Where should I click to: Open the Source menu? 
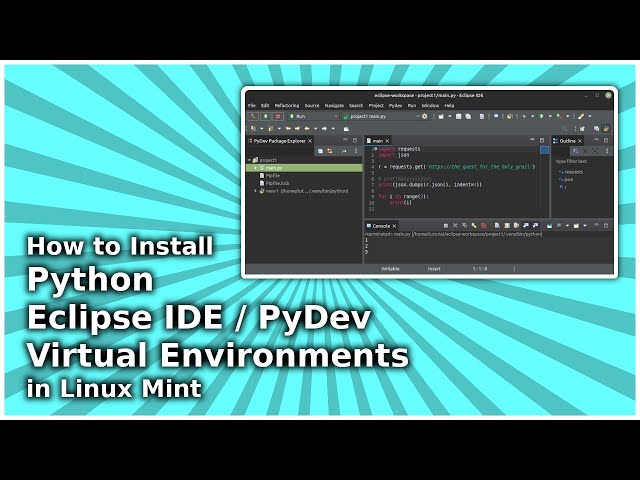(x=312, y=106)
